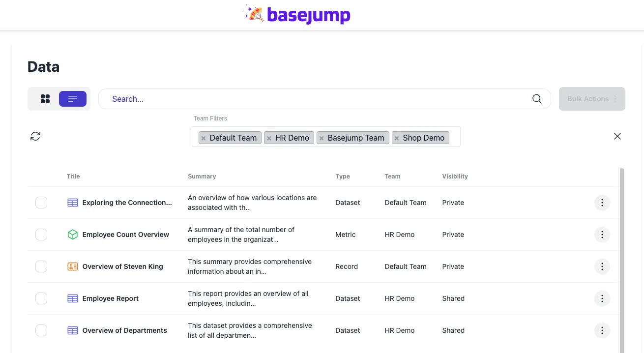Image resolution: width=644 pixels, height=353 pixels.
Task: Remove the Default Team filter chip
Action: tap(204, 138)
